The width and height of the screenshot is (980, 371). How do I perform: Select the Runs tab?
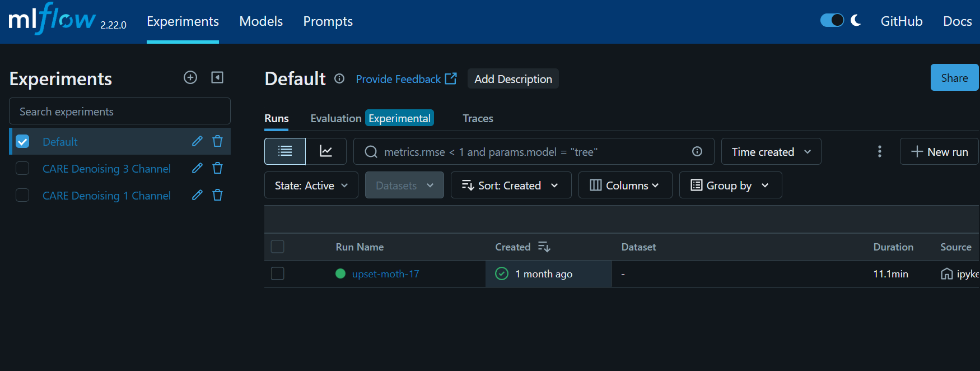click(x=277, y=118)
